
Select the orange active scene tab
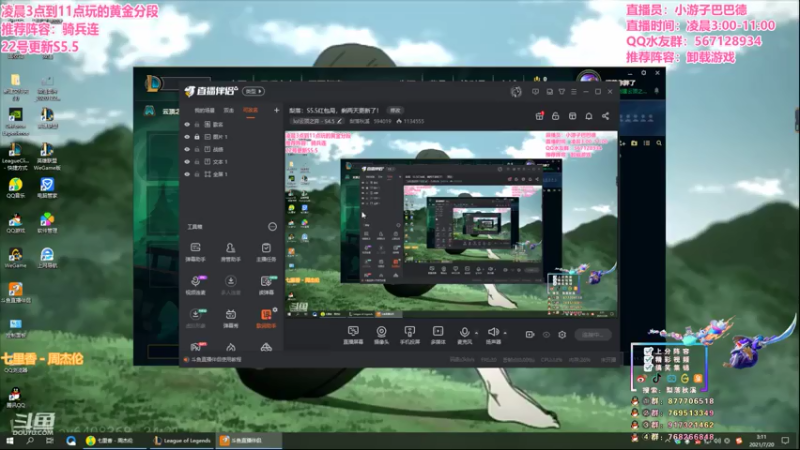pos(250,110)
